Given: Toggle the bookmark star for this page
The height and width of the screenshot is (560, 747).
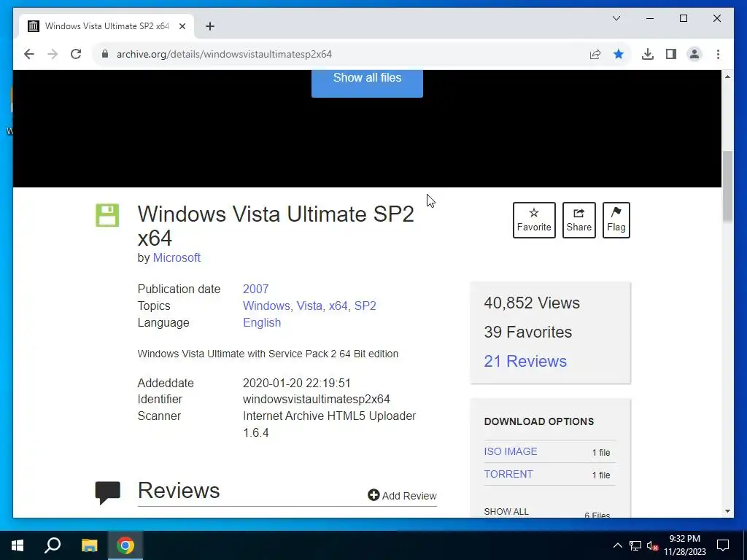Looking at the screenshot, I should coord(619,54).
